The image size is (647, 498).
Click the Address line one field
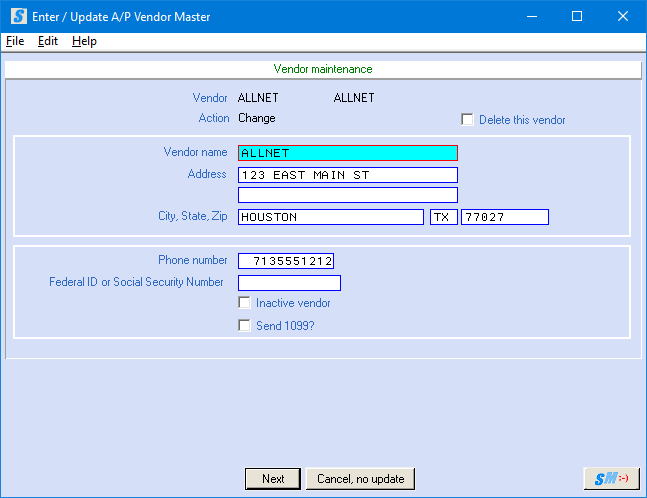pyautogui.click(x=348, y=175)
